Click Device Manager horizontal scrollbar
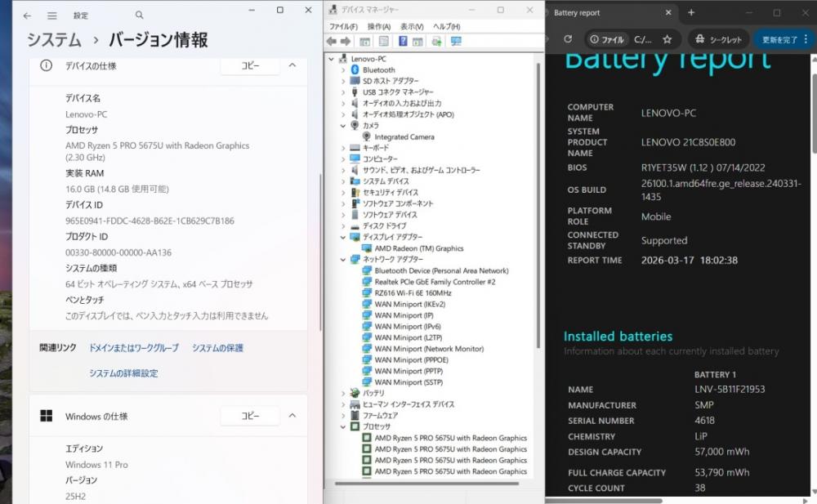This screenshot has height=504, width=817. pos(426,483)
